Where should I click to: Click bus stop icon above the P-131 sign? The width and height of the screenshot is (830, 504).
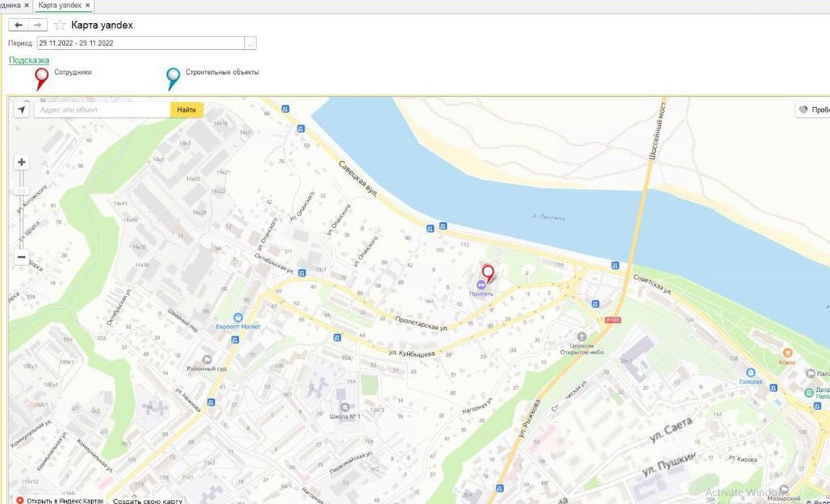595,304
